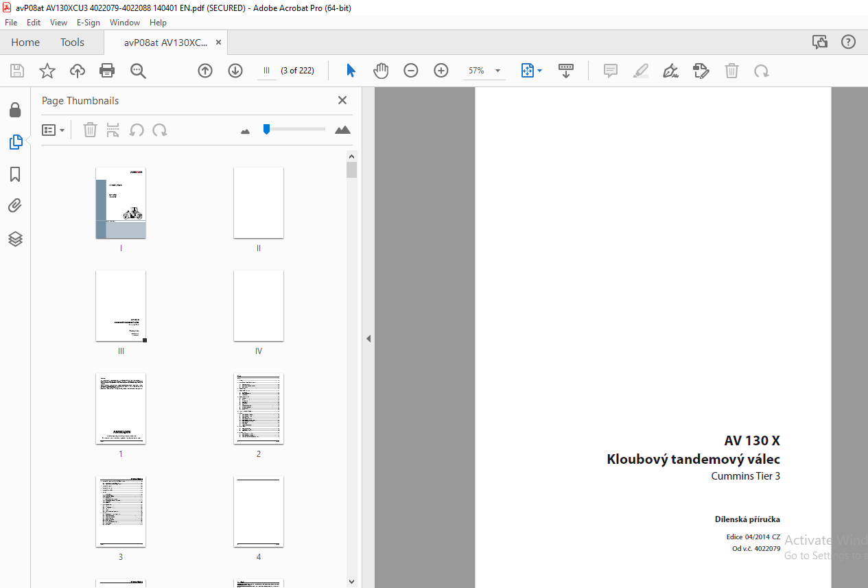Click the scrolling mode keyboard icon

tap(566, 71)
